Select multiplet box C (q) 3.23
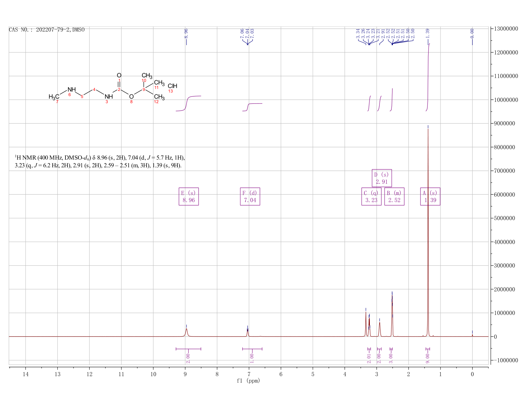Screen dimensions: 532x411 point(371,196)
